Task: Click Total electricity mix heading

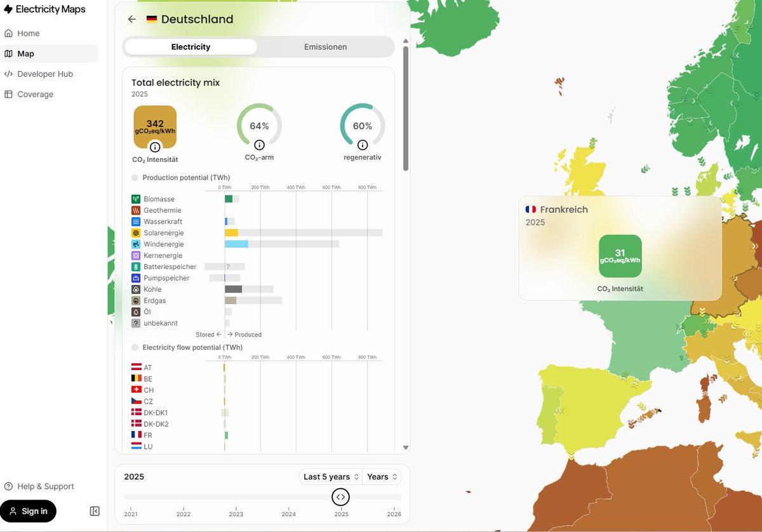Action: [x=176, y=83]
